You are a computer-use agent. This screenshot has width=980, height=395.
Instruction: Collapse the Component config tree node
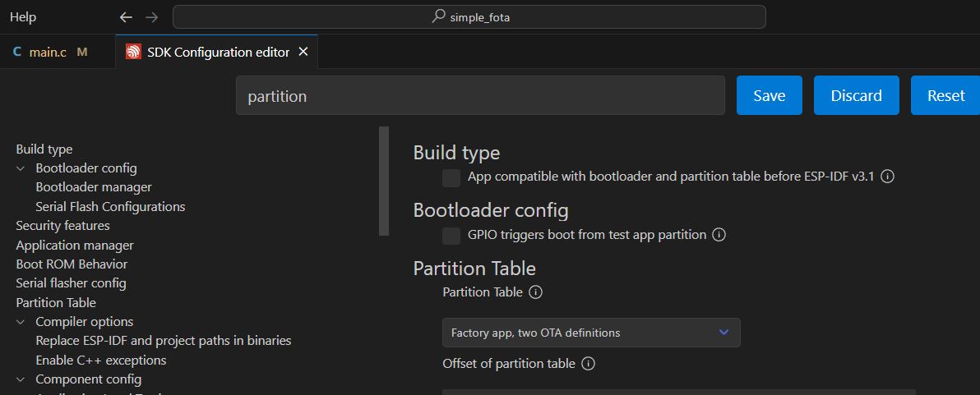(21, 379)
